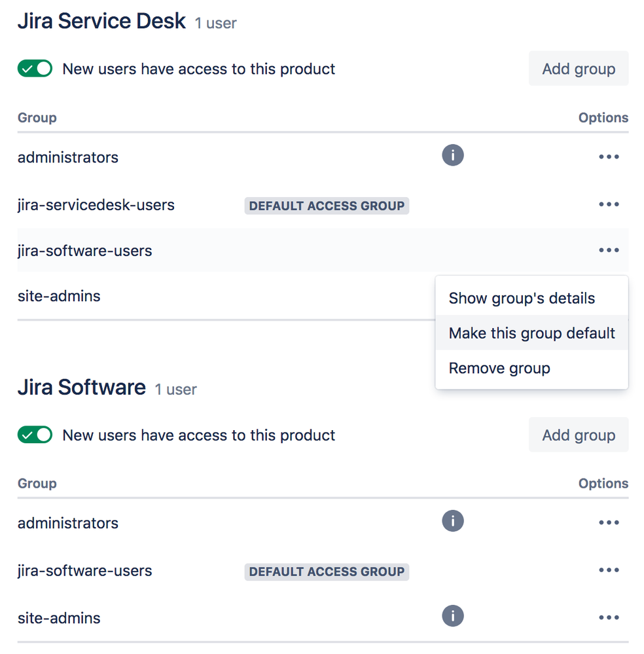Open the info icon next to administrators under Jira Service Desk
This screenshot has width=644, height=654.
coord(452,155)
